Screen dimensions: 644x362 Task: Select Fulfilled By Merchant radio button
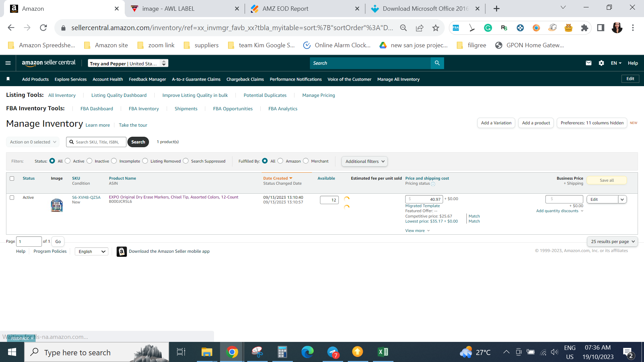306,161
